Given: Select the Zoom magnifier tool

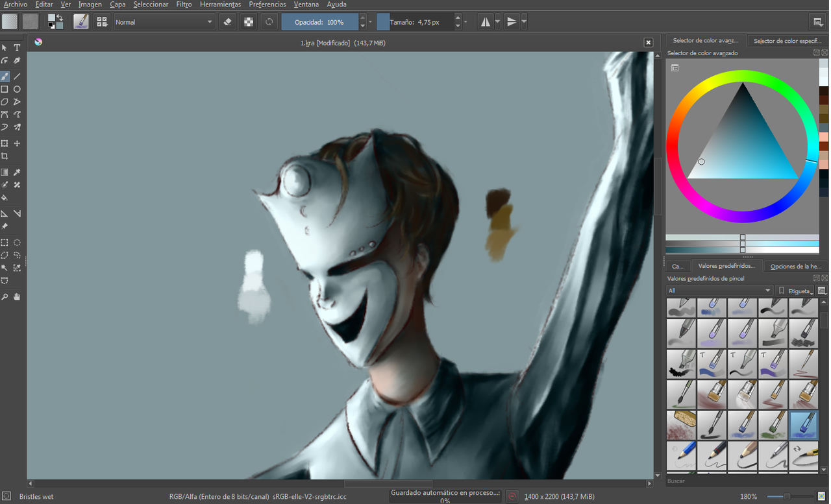Looking at the screenshot, I should coord(5,296).
